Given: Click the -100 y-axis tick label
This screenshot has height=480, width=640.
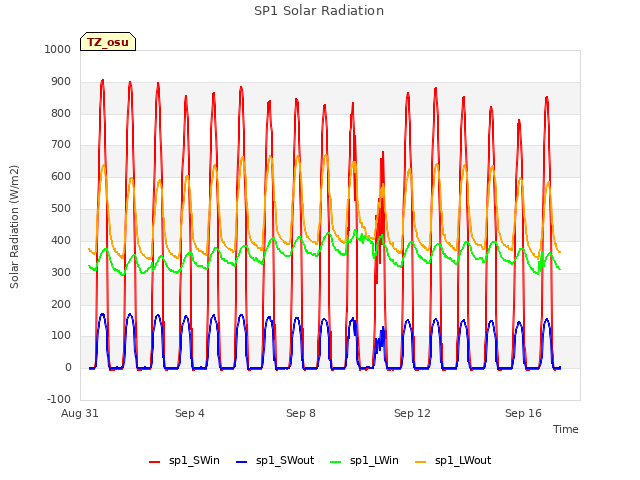Looking at the screenshot, I should pyautogui.click(x=59, y=399).
